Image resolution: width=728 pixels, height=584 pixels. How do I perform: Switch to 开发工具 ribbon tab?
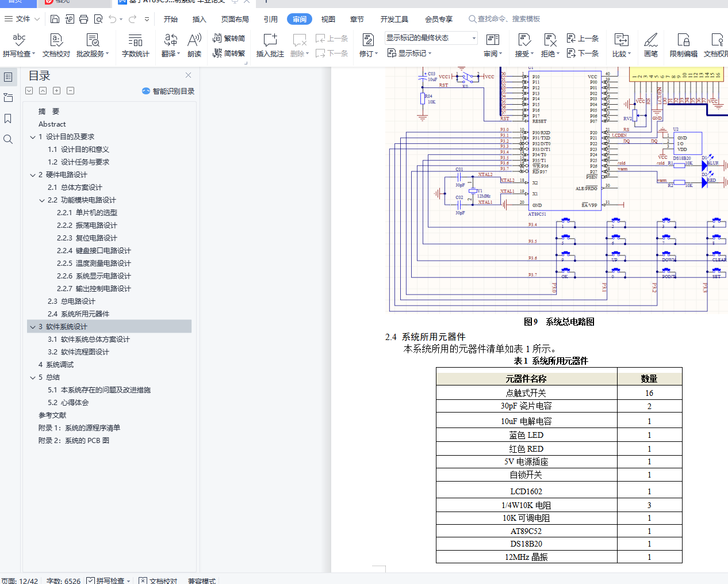coord(394,19)
